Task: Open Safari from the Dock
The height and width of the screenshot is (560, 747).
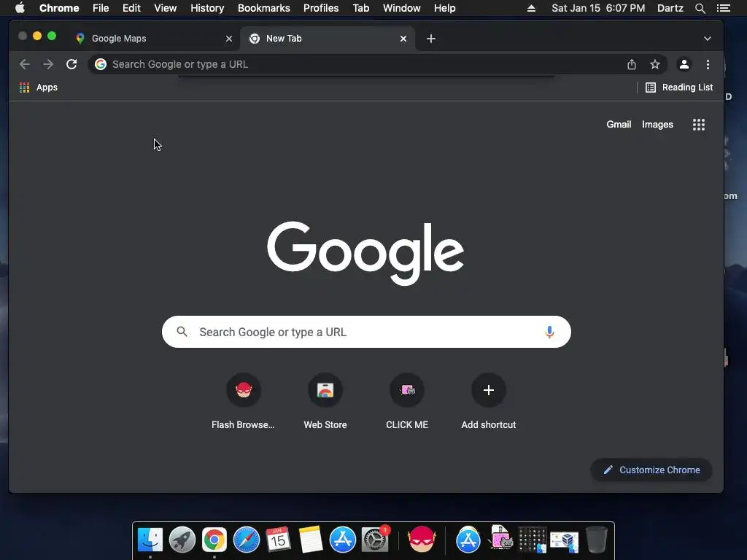Action: tap(247, 540)
